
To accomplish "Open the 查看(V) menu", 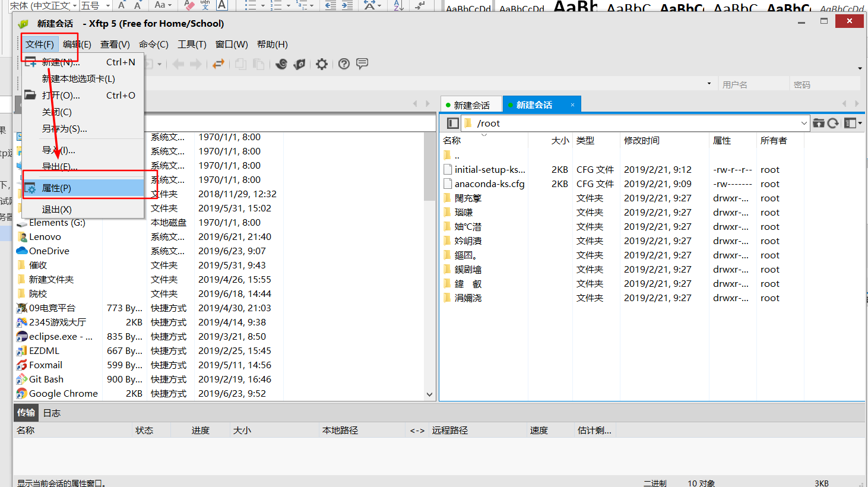I will (x=115, y=44).
